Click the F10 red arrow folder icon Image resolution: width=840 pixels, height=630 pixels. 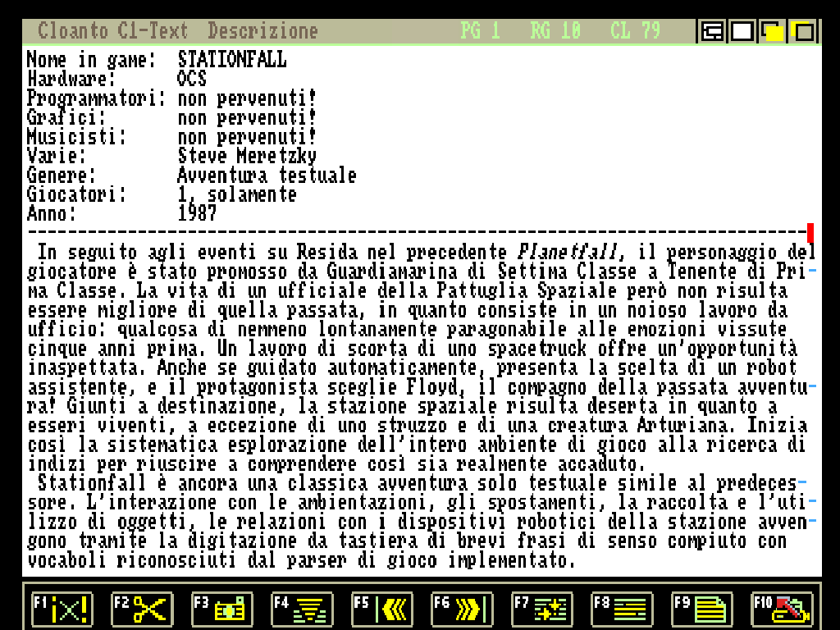pos(782,609)
